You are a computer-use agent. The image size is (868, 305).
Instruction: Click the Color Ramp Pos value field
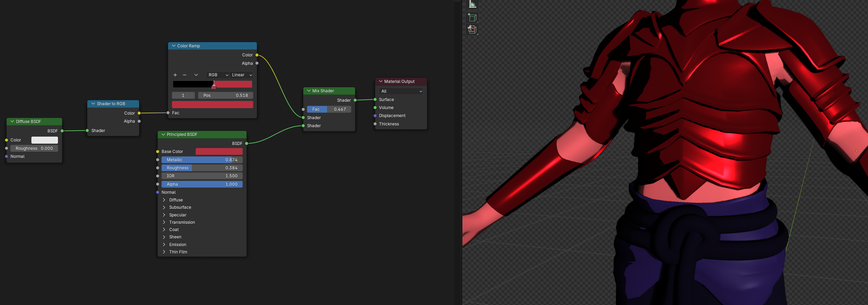[x=225, y=96]
